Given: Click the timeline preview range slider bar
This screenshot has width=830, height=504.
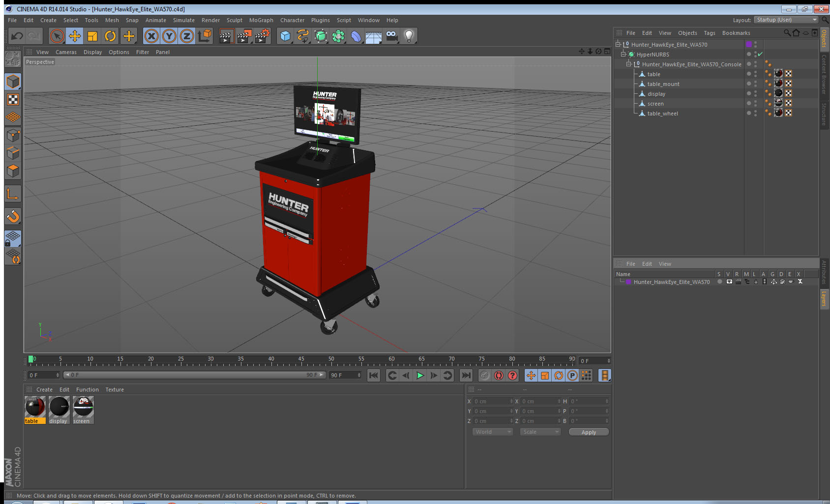Looking at the screenshot, I should [x=194, y=375].
